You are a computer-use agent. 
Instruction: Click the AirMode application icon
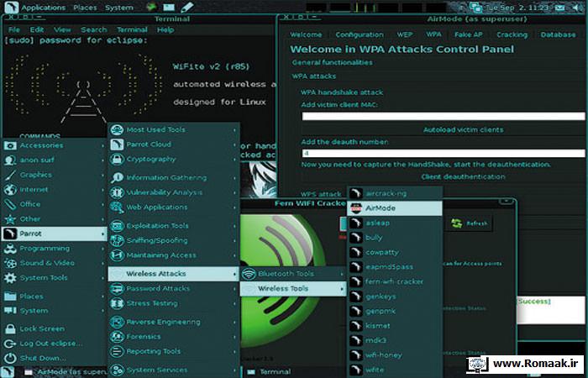(356, 208)
